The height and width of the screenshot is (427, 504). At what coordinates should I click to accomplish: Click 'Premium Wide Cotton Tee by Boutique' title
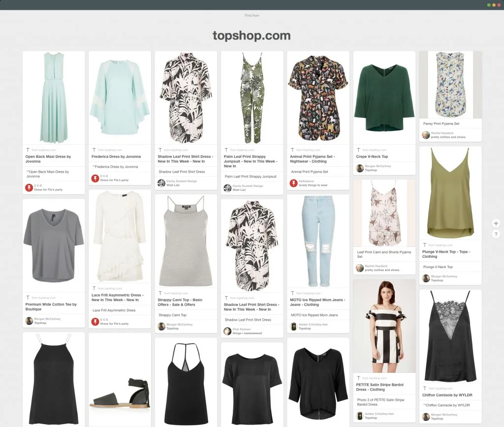tap(51, 306)
